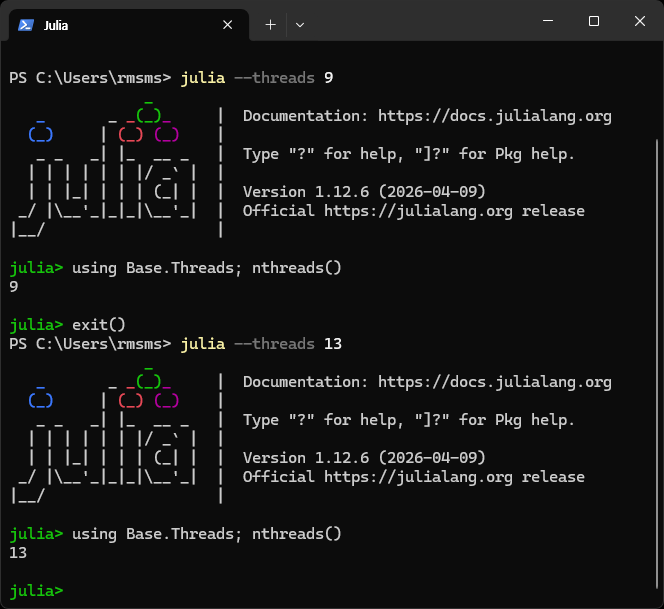Click the first 'using Base.Threads; nthreads()' line
This screenshot has width=664, height=609.
click(207, 268)
